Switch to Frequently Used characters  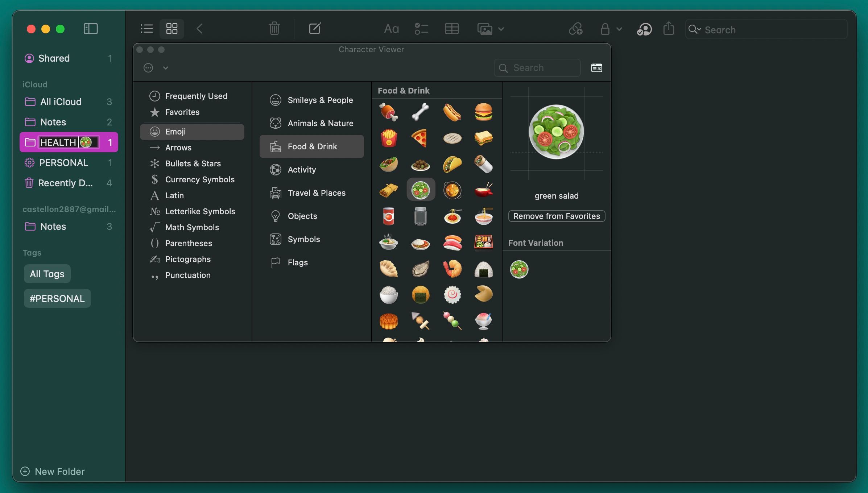pos(197,96)
